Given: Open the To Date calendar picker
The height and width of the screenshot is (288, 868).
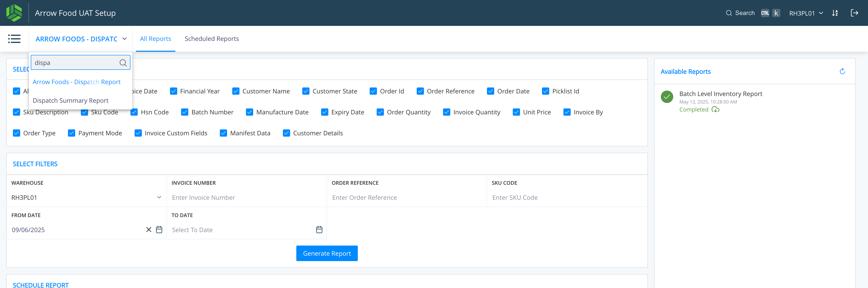Looking at the screenshot, I should click(x=319, y=230).
